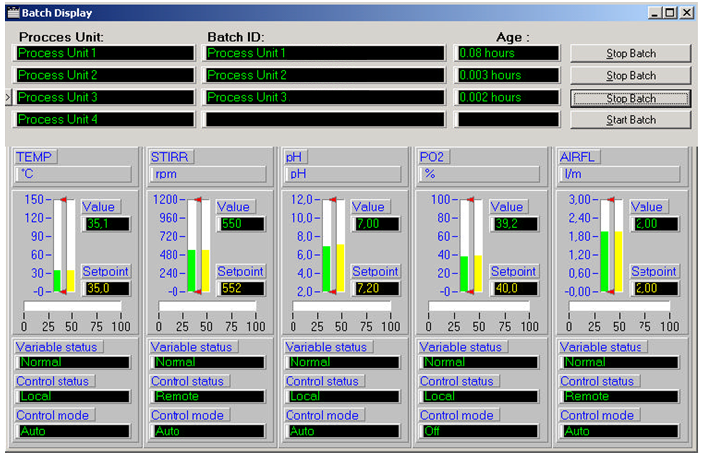Click the pH setpoint value 7,20
Screen dimensions: 702x456
pyautogui.click(x=372, y=288)
